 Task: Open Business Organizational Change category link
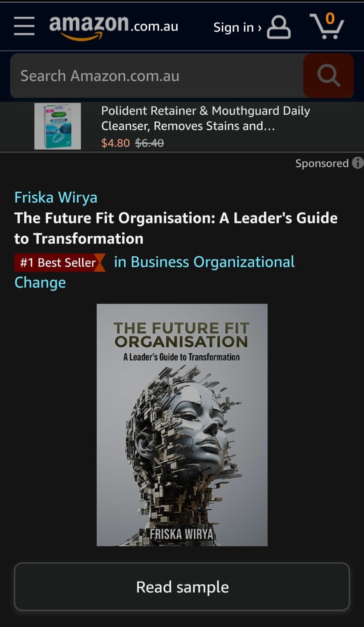[155, 272]
